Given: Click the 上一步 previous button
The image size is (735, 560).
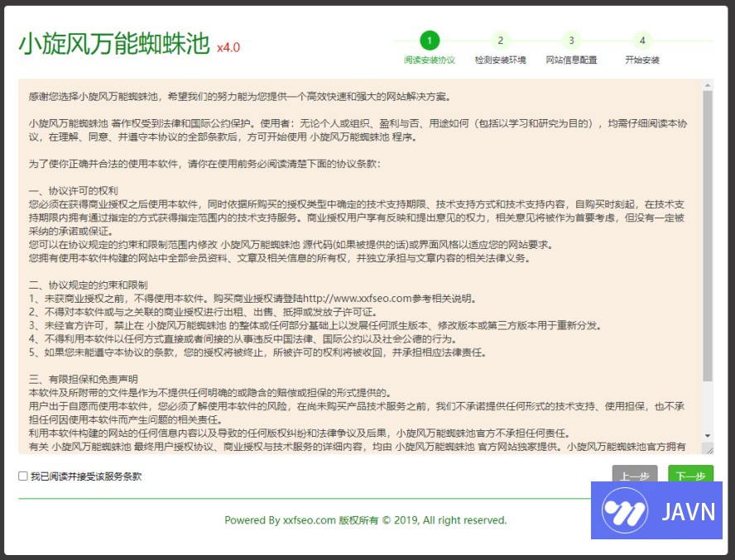Looking at the screenshot, I should pos(635,474).
